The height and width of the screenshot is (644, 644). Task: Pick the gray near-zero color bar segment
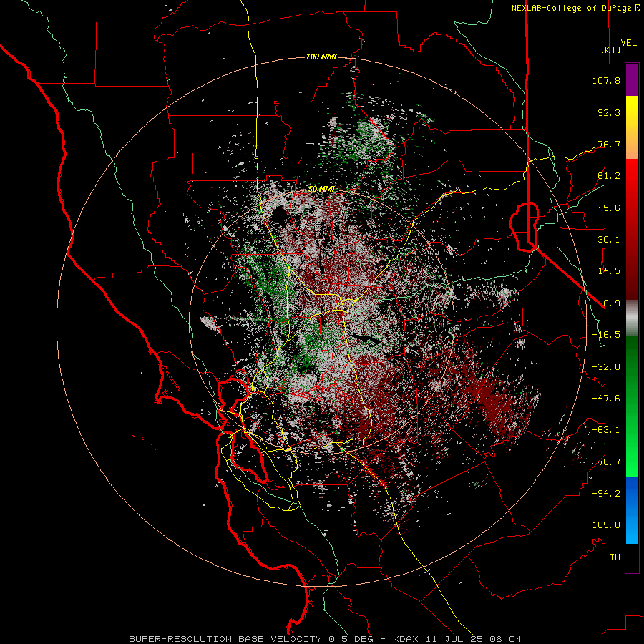(x=632, y=318)
